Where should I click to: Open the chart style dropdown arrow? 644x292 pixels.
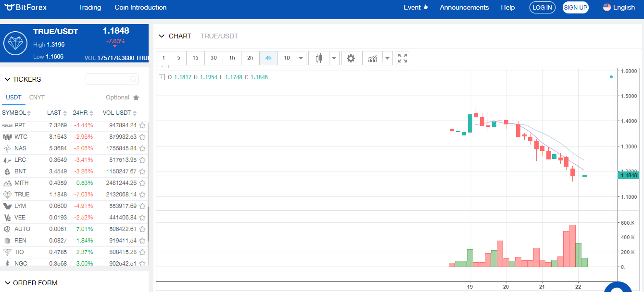pos(334,58)
